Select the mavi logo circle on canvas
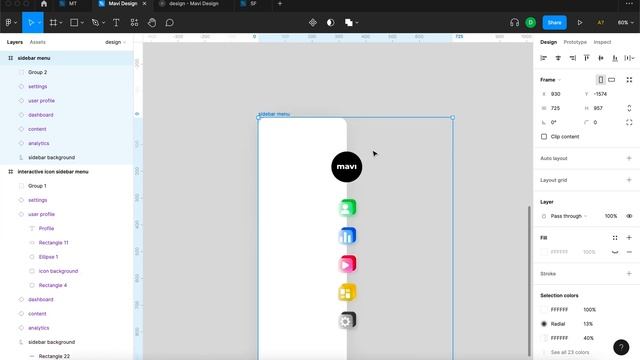Image resolution: width=640 pixels, height=360 pixels. point(347,167)
